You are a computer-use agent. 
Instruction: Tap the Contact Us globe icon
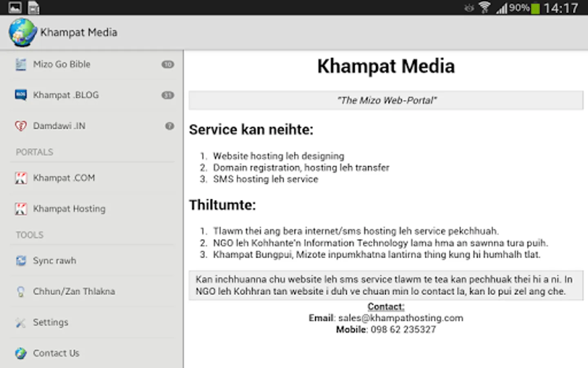[21, 353]
